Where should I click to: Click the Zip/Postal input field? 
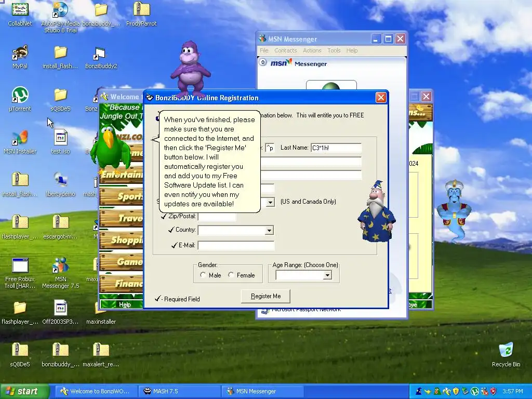(217, 217)
